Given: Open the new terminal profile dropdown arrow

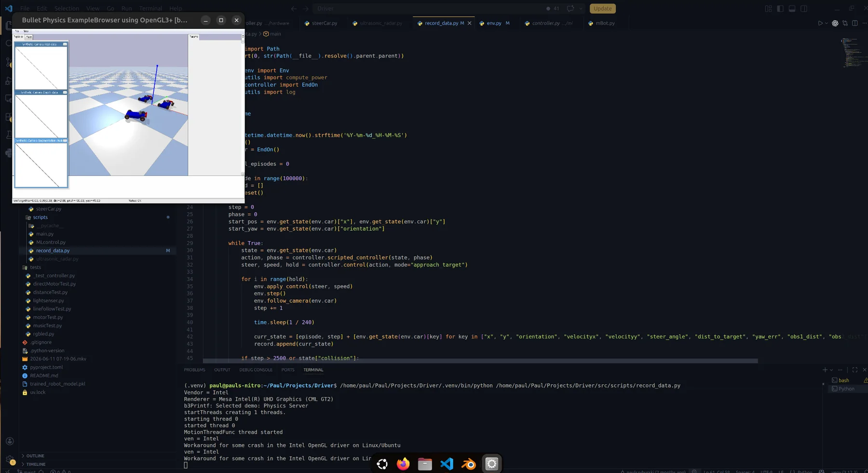Looking at the screenshot, I should (x=831, y=370).
